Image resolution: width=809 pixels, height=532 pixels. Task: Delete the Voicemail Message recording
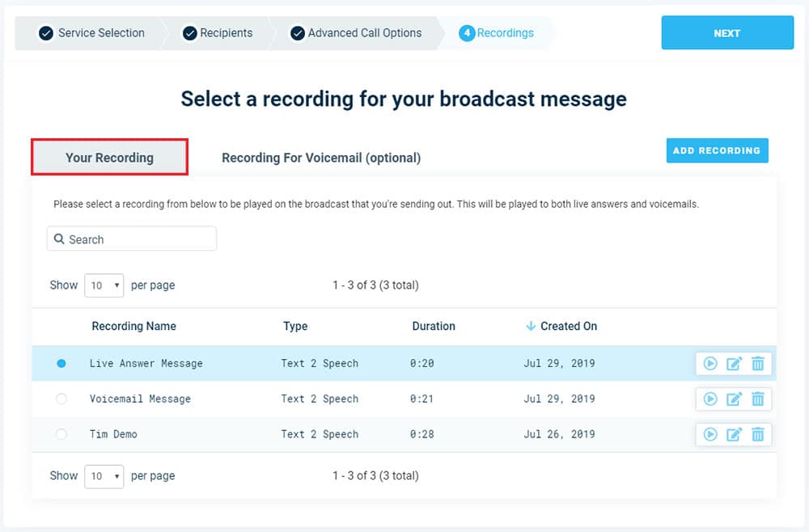tap(757, 399)
